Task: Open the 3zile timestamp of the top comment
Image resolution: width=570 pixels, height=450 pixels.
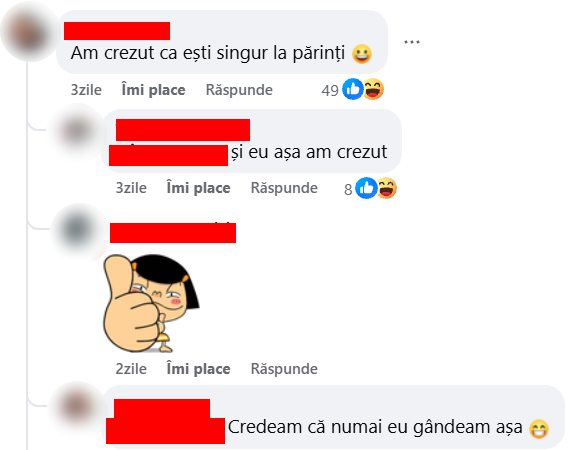Action: (x=86, y=90)
